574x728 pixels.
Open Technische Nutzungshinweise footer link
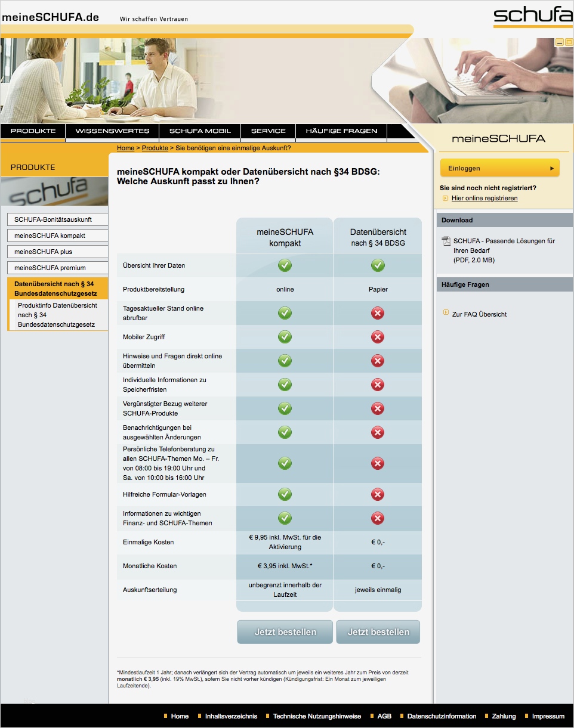(317, 716)
